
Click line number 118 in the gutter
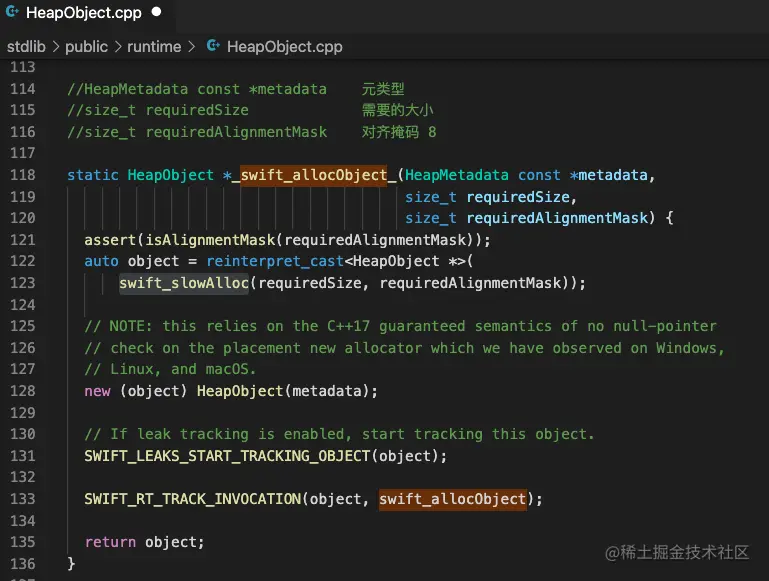23,175
